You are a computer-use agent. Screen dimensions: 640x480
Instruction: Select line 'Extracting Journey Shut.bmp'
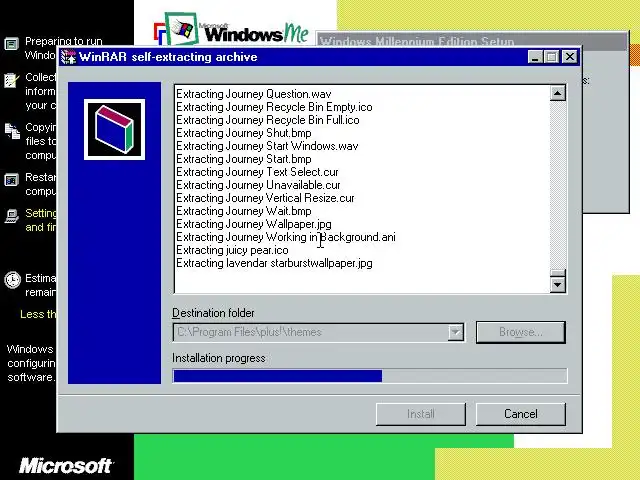pyautogui.click(x=244, y=133)
